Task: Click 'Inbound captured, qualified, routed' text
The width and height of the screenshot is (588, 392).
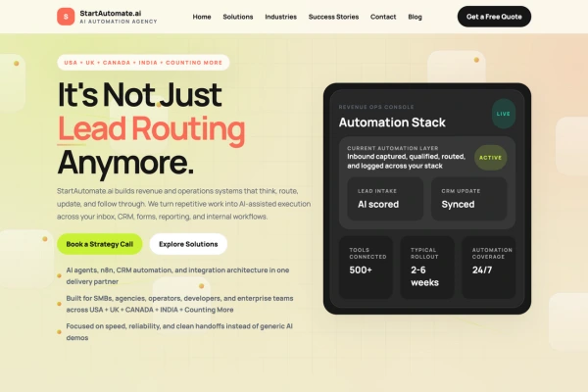Action: coord(406,161)
